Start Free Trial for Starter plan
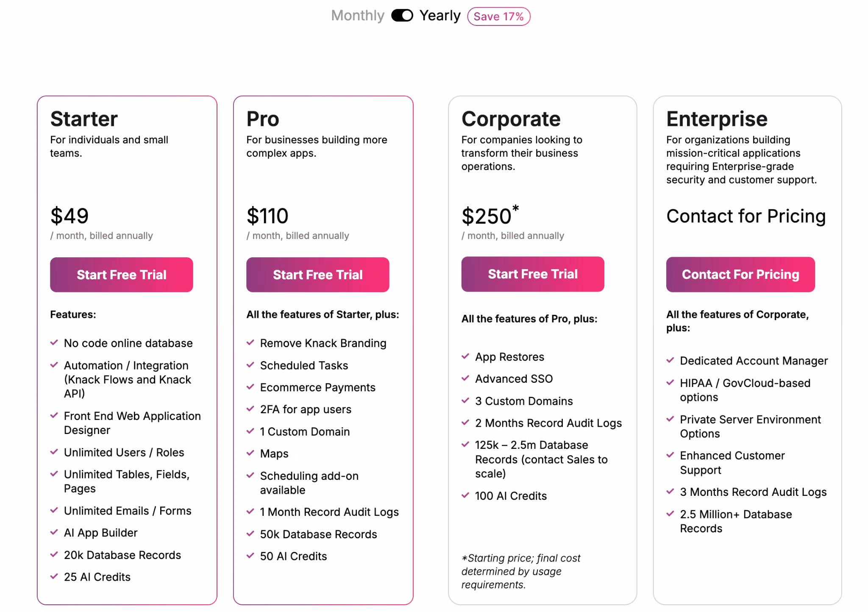868x612 pixels. (x=122, y=275)
